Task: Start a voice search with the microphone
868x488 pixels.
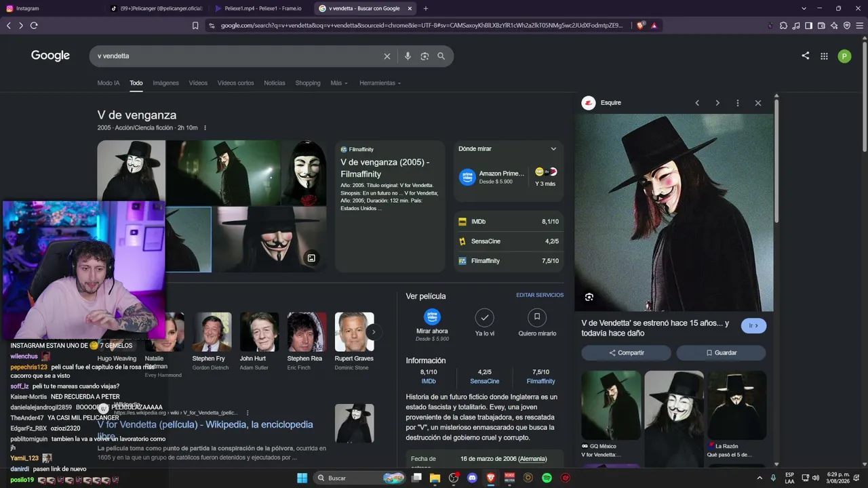Action: point(408,56)
